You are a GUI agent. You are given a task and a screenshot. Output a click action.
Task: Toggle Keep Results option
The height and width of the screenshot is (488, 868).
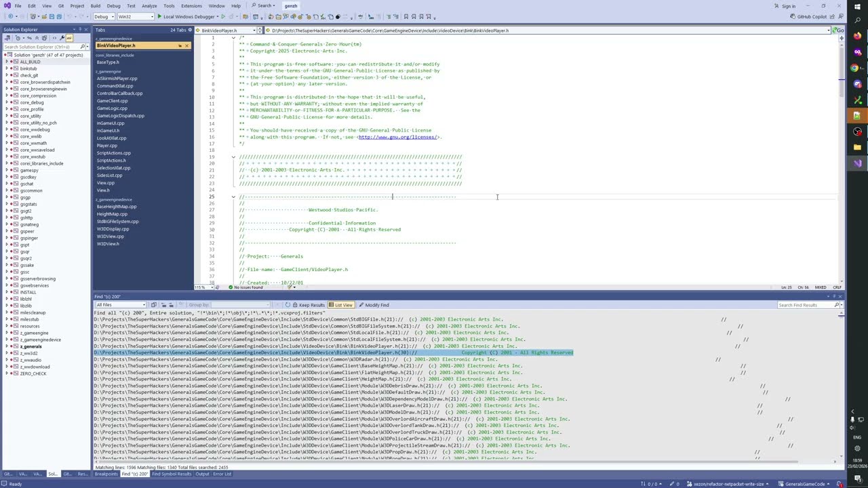click(x=309, y=305)
